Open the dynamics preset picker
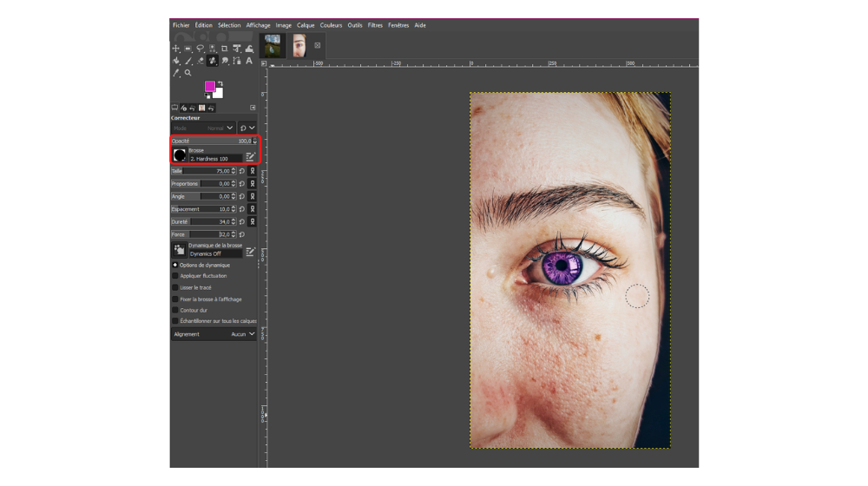Viewport: 868px width, 486px height. (179, 250)
